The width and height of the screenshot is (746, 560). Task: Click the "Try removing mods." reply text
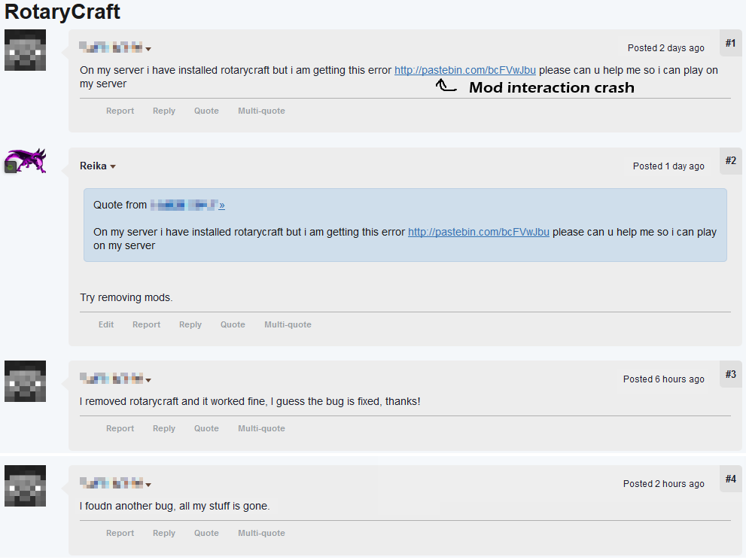126,298
